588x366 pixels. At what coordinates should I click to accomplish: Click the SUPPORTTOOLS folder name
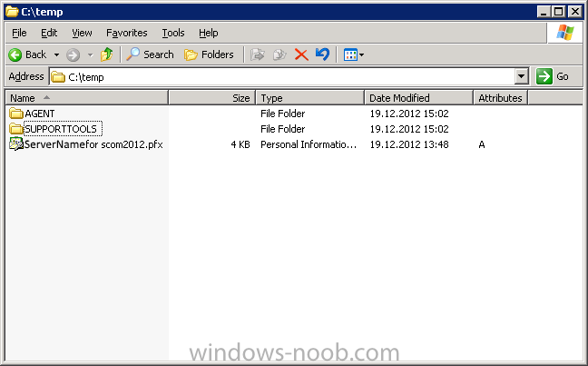point(61,129)
